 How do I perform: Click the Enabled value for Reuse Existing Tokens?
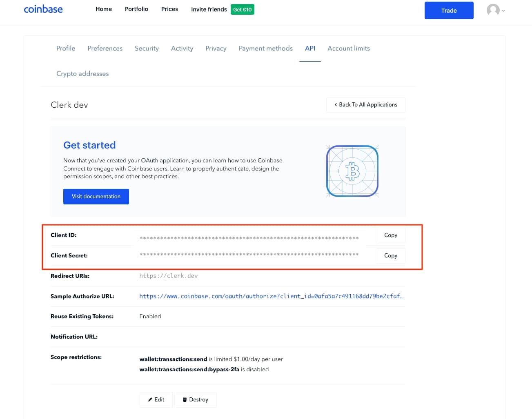pos(150,316)
